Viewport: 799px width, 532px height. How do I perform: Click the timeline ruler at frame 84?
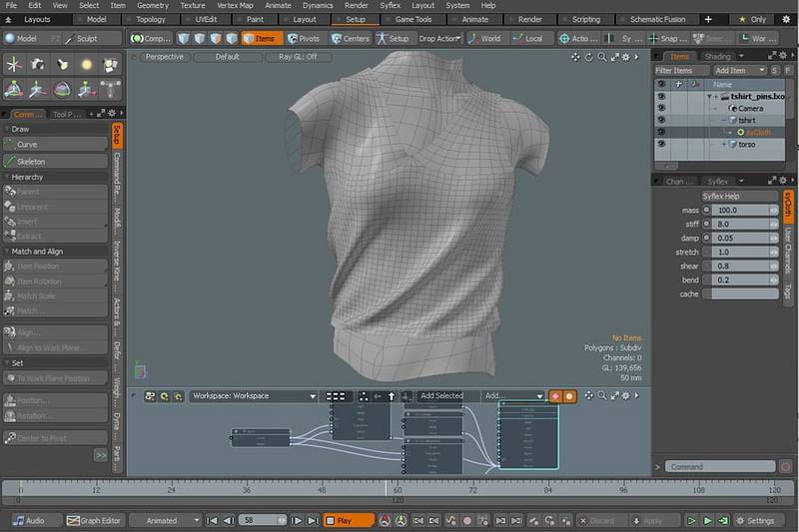click(547, 489)
